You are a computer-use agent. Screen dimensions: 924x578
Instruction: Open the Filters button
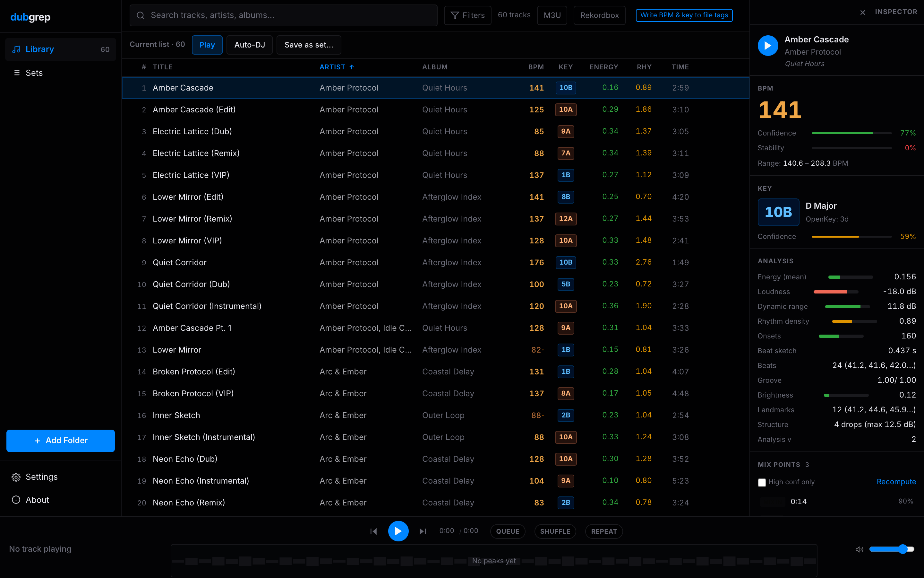(x=467, y=15)
